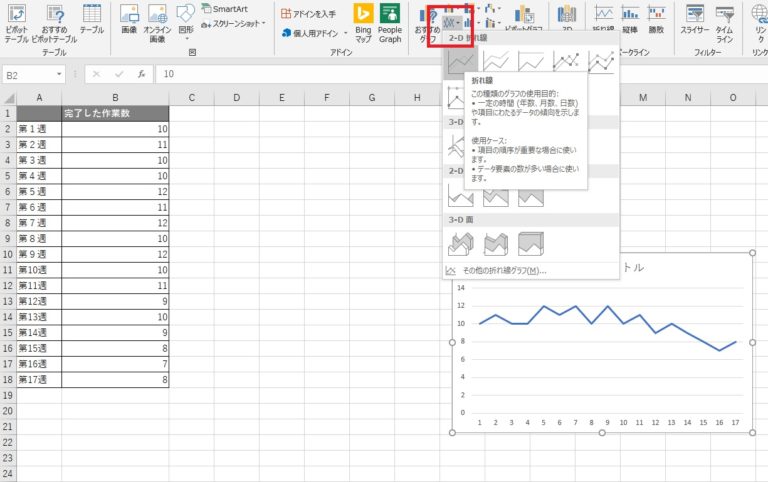The image size is (768, 482).
Task: Select column N header
Action: pos(688,97)
